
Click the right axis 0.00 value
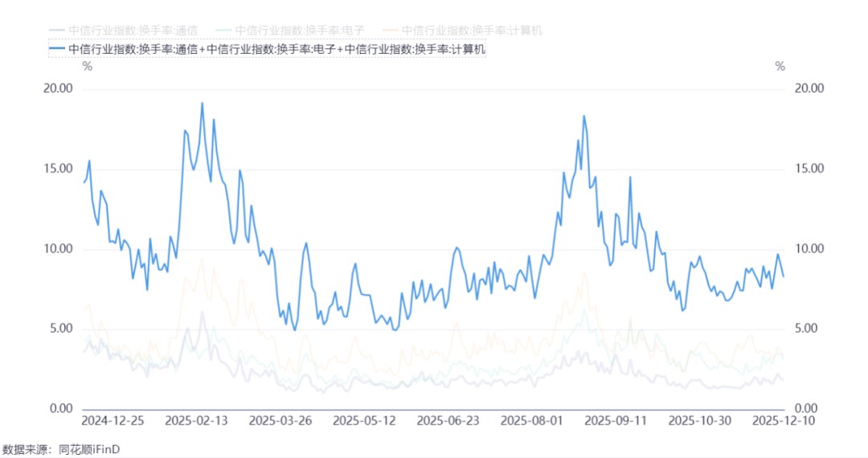click(x=806, y=409)
